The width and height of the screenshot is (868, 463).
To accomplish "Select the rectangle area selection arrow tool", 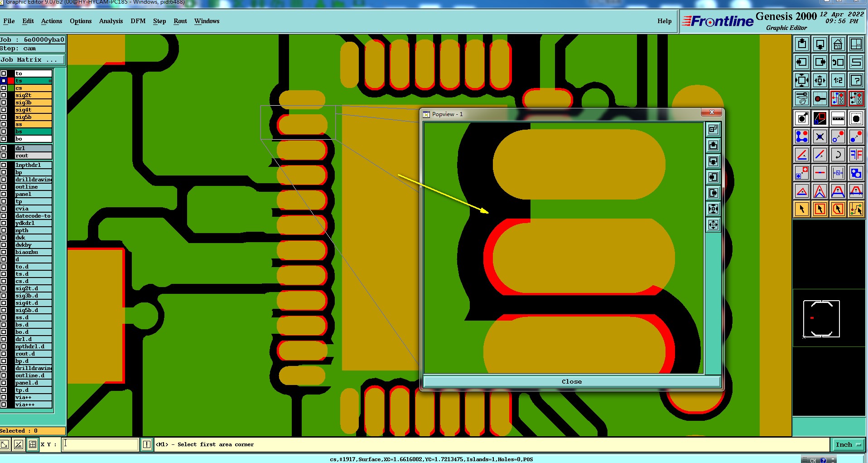I will (820, 209).
